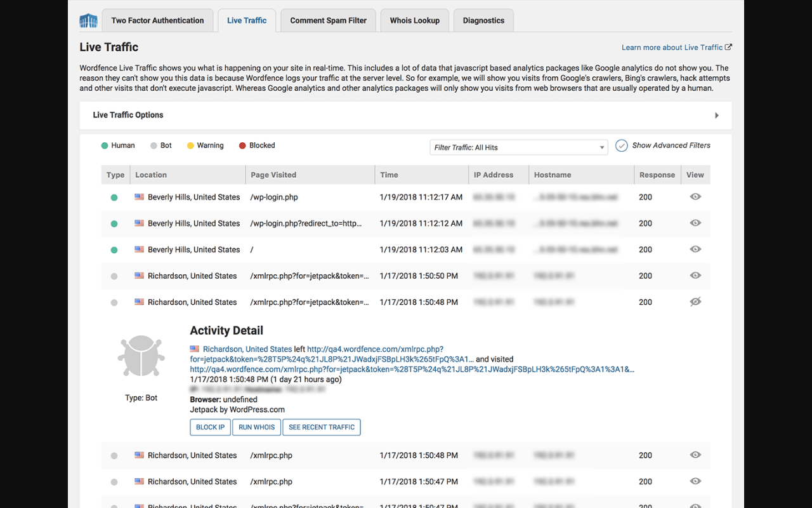Click the SEE RECENT TRAFFIC button
812x508 pixels.
(x=322, y=427)
